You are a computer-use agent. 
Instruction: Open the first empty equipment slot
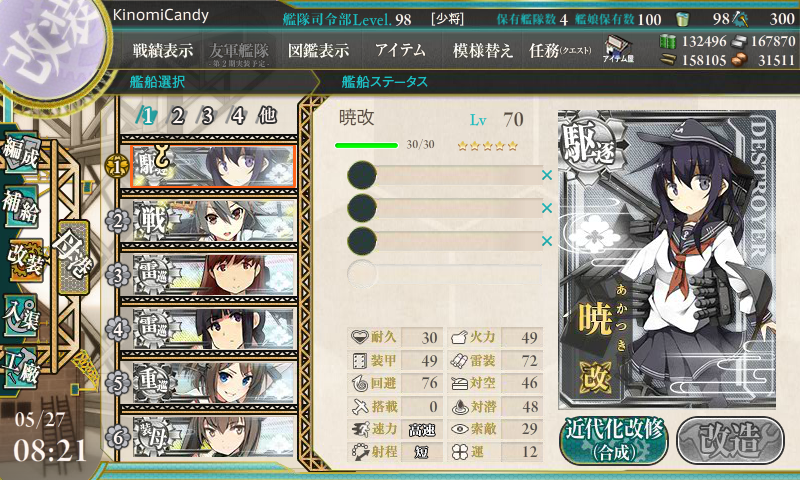point(444,175)
